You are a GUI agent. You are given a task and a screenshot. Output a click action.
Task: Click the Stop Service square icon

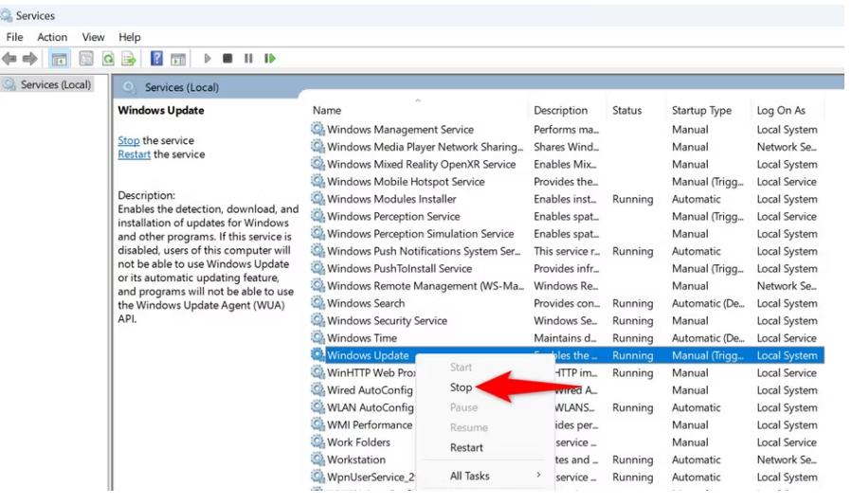(227, 58)
